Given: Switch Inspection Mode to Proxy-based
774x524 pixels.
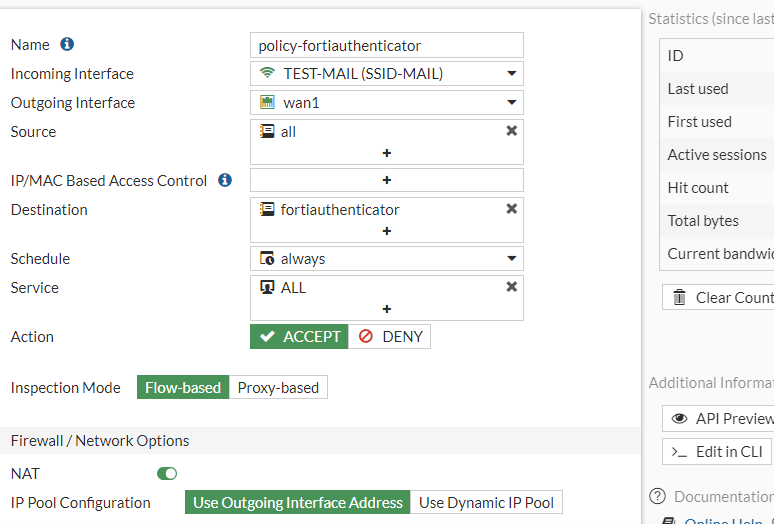Looking at the screenshot, I should point(278,388).
